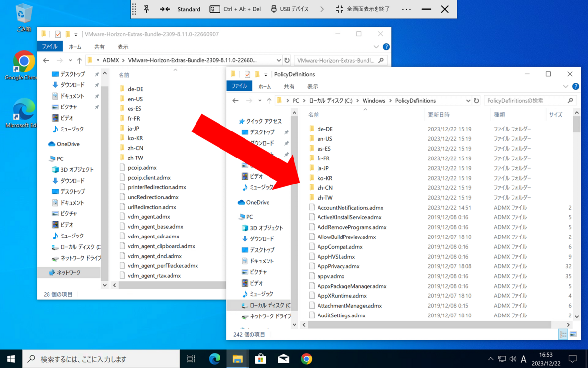Expand the ribbon in PolicyDefinitions window
Image resolution: width=588 pixels, height=368 pixels.
pos(566,86)
